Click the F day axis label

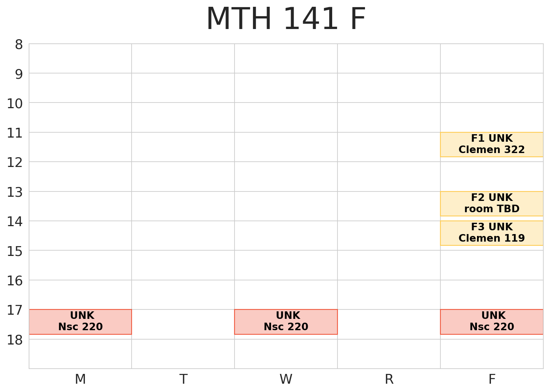click(x=492, y=379)
